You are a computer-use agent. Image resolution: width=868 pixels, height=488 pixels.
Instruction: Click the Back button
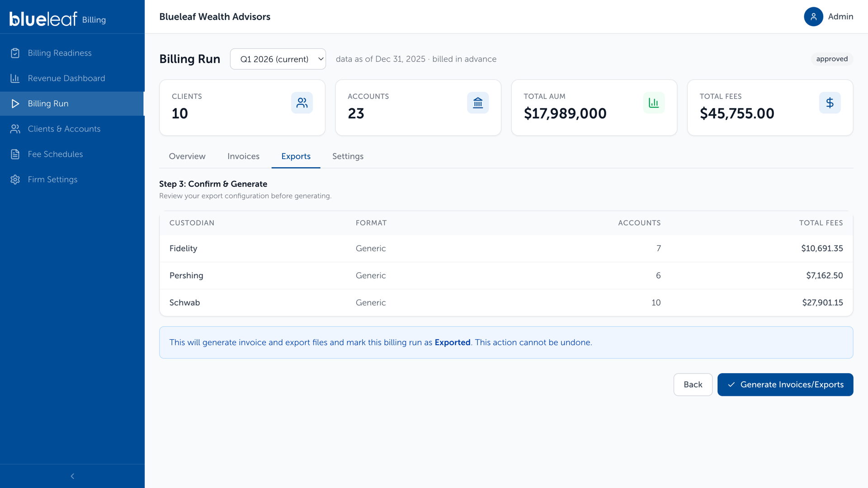pos(693,385)
